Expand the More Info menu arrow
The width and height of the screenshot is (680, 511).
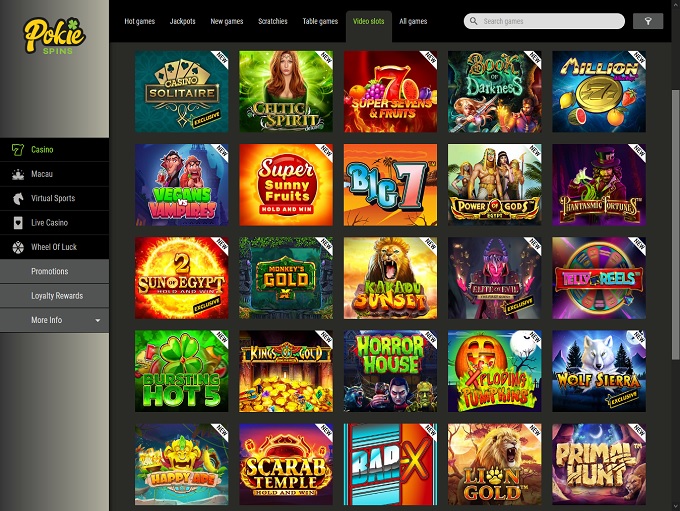click(x=98, y=320)
